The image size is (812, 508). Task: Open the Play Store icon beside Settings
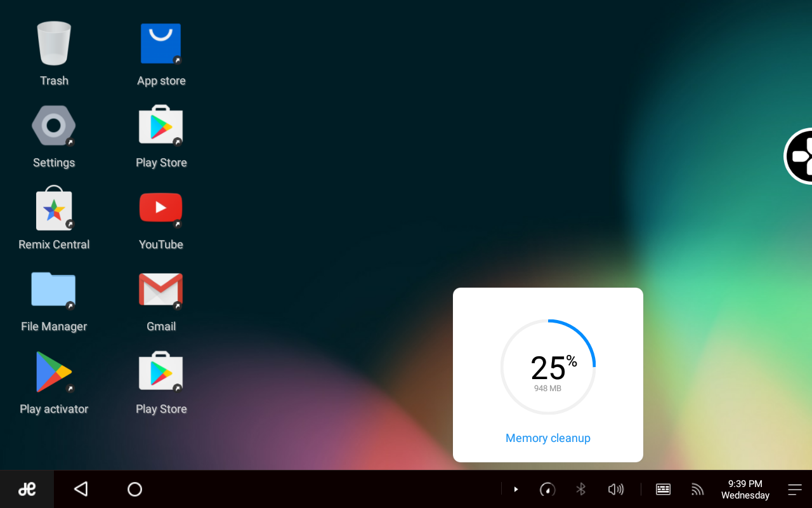tap(160, 126)
